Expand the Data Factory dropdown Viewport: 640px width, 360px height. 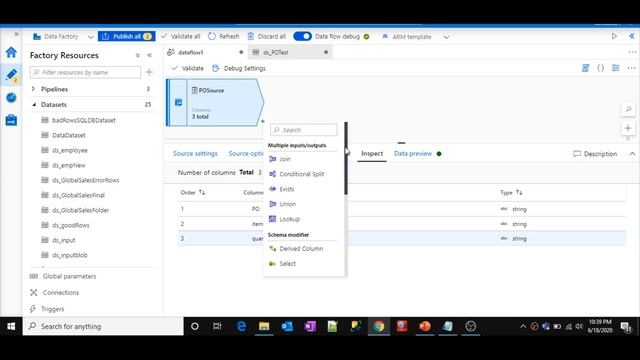click(x=91, y=37)
